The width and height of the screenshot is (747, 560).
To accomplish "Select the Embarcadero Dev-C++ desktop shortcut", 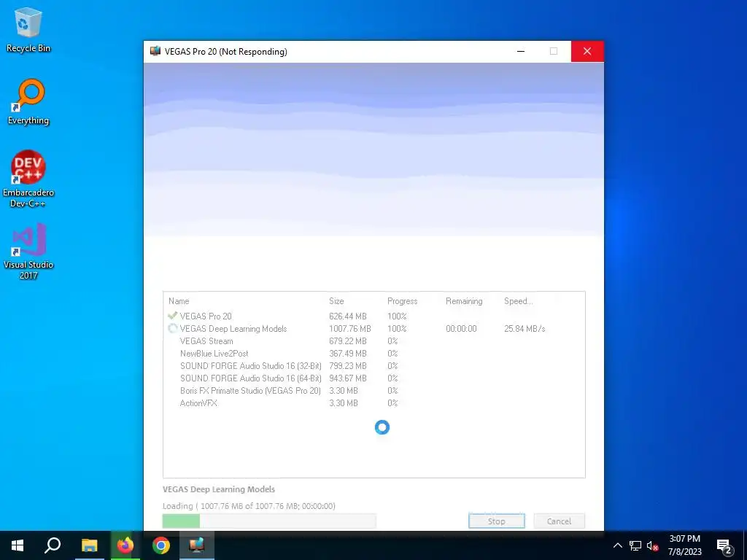I will pos(28,179).
